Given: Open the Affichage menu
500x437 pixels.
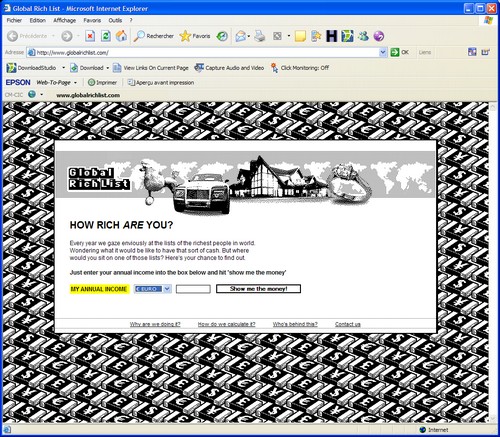Looking at the screenshot, I should tap(65, 20).
